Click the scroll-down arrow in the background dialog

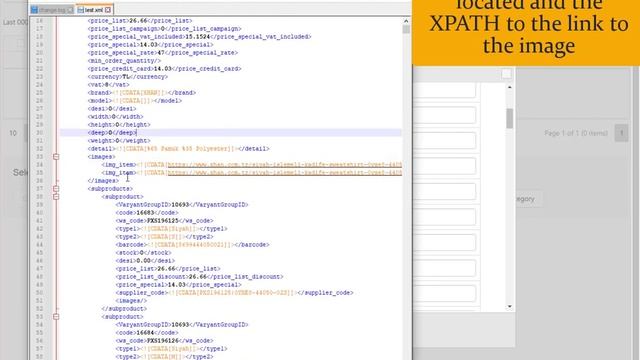pyautogui.click(x=509, y=307)
